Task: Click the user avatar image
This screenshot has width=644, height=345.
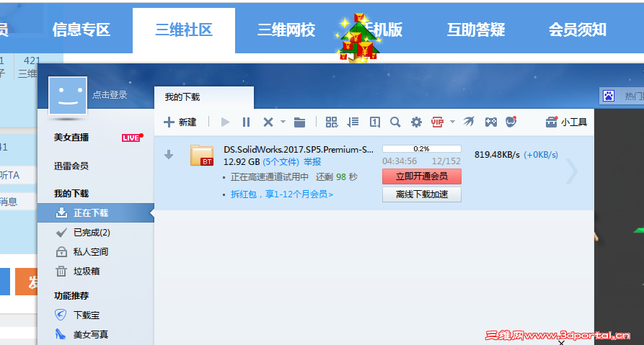Action: coord(68,96)
